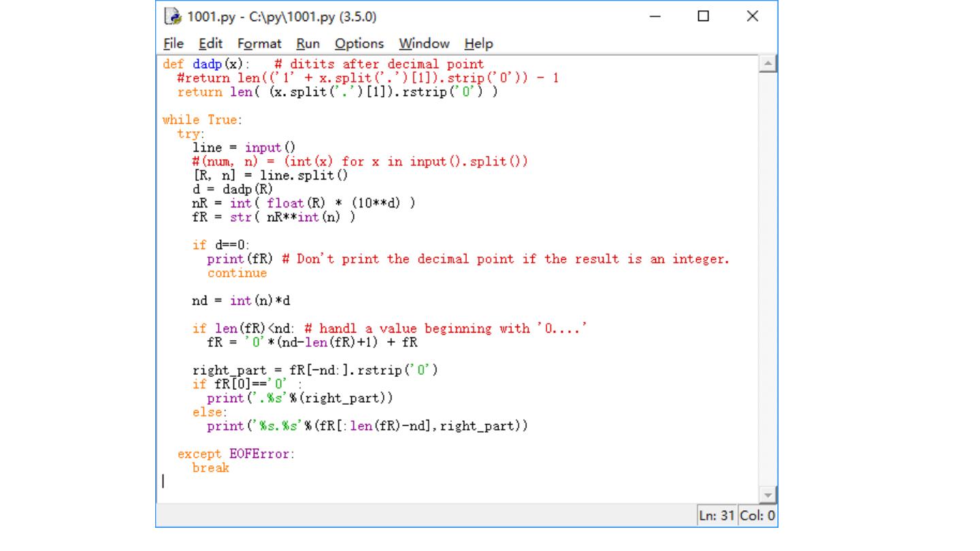Viewport: 980px width, 551px height.
Task: Open the File menu
Action: click(x=174, y=44)
